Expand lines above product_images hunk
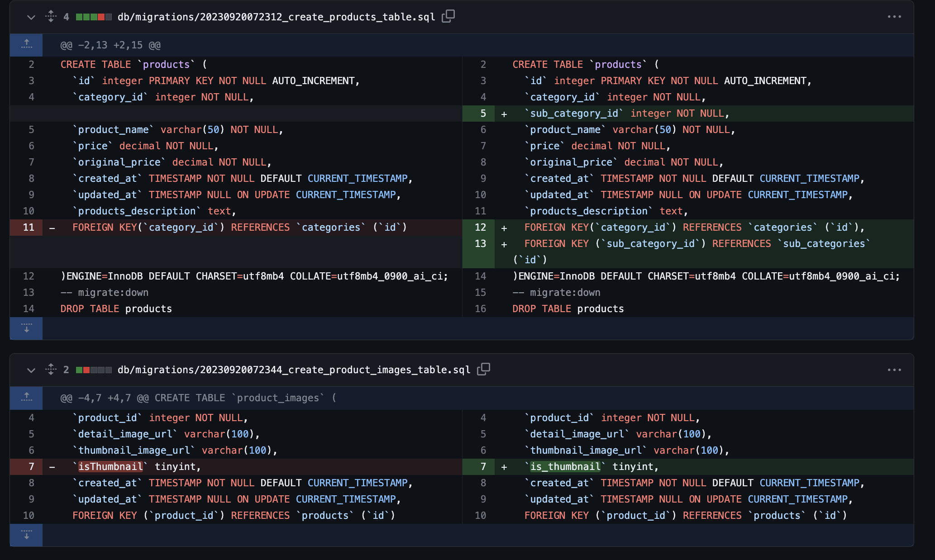 point(26,398)
